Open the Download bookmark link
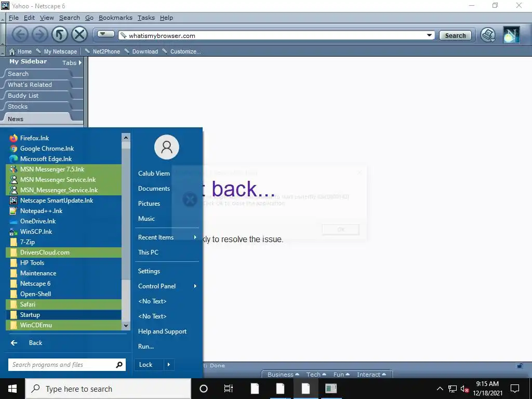The width and height of the screenshot is (532, 399). click(x=141, y=51)
